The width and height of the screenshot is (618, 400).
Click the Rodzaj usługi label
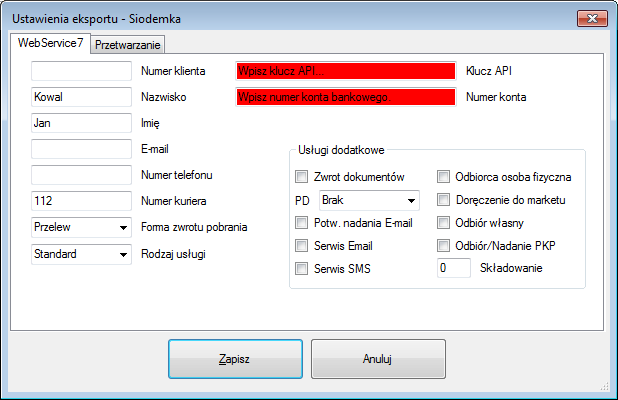[173, 254]
